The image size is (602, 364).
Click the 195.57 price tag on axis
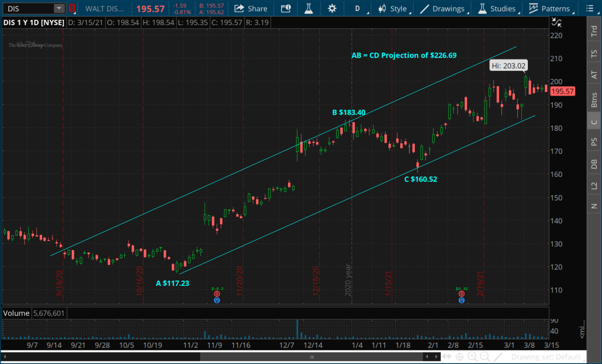[x=562, y=91]
